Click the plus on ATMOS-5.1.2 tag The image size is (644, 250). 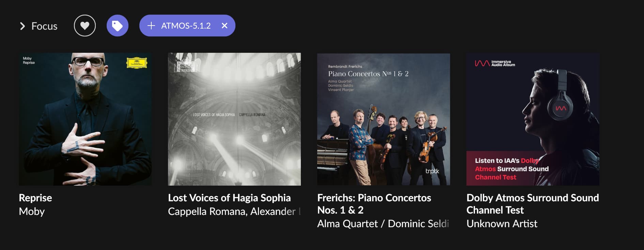coord(151,26)
